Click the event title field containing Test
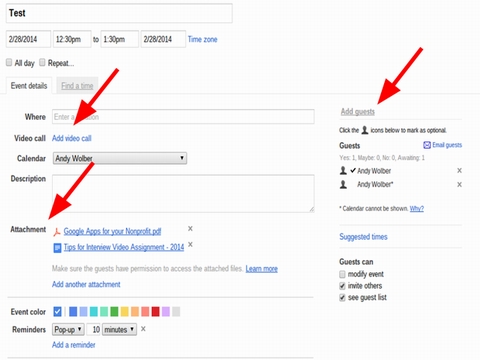The width and height of the screenshot is (480, 360). click(x=119, y=13)
